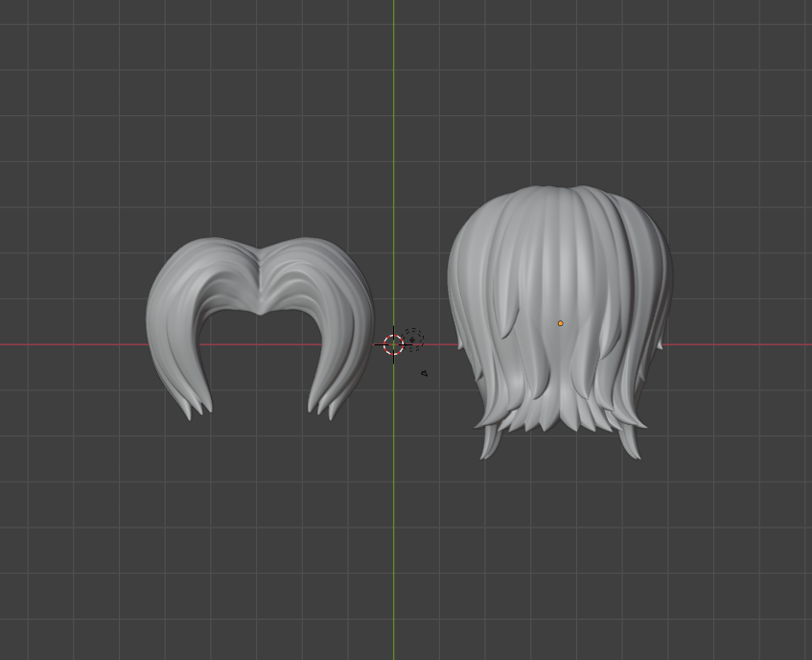Click the orange origin dot on the hair
Viewport: 812px width, 660px height.
561,323
